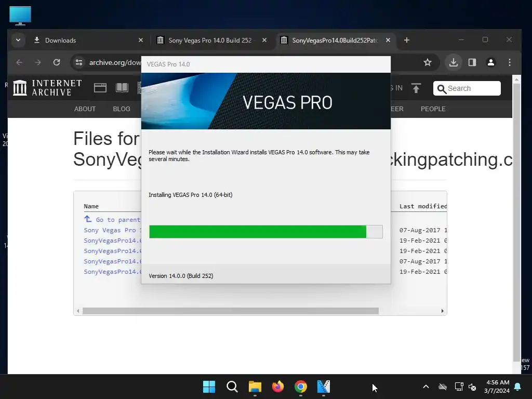This screenshot has height=399, width=532.
Task: Click the OneDrive cloud tray icon
Action: (443, 387)
